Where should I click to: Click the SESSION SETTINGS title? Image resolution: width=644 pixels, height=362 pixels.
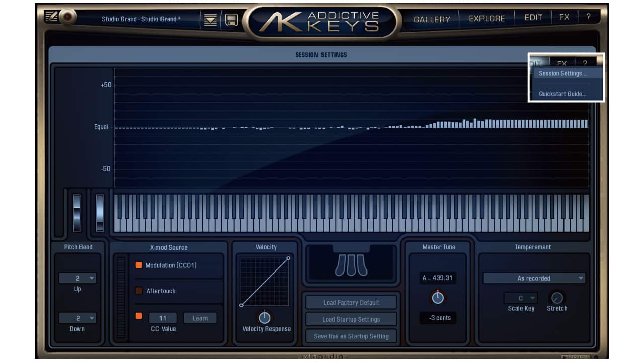click(x=321, y=55)
